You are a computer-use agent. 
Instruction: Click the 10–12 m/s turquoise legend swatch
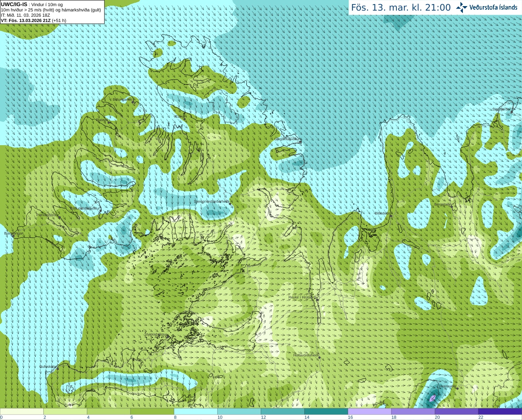point(239,411)
